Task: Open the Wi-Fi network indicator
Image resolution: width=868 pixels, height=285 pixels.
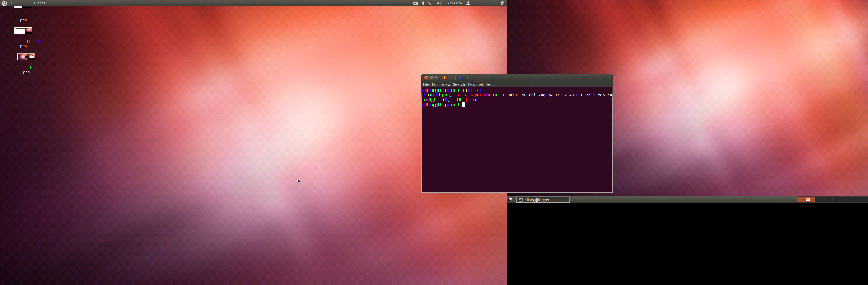Action: (431, 3)
